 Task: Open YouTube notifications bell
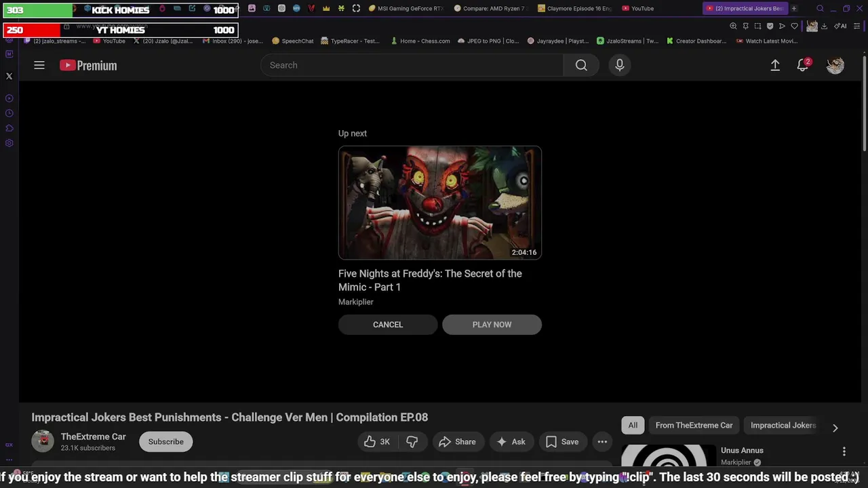(x=803, y=65)
